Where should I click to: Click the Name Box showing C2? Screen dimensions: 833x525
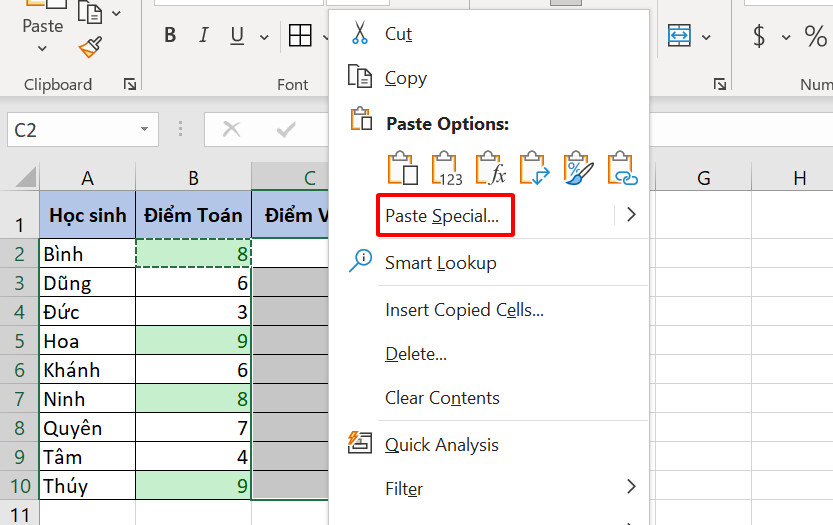click(83, 129)
